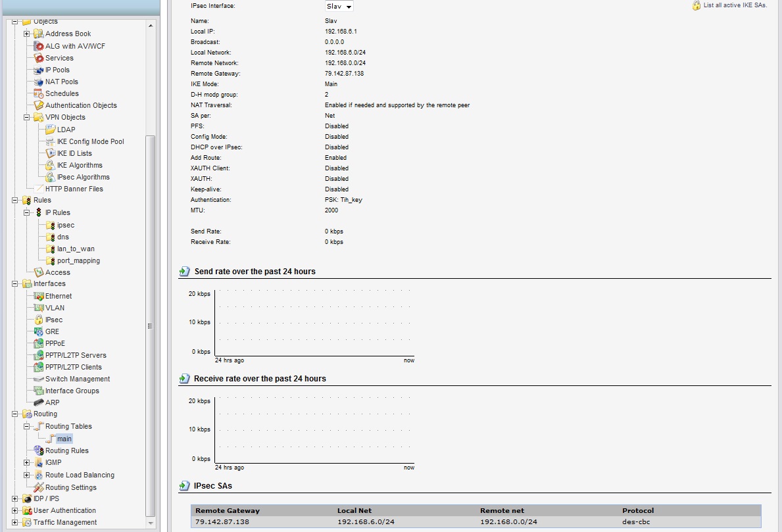782x532 pixels.
Task: Click the ARP icon in sidebar
Action: pyautogui.click(x=39, y=402)
